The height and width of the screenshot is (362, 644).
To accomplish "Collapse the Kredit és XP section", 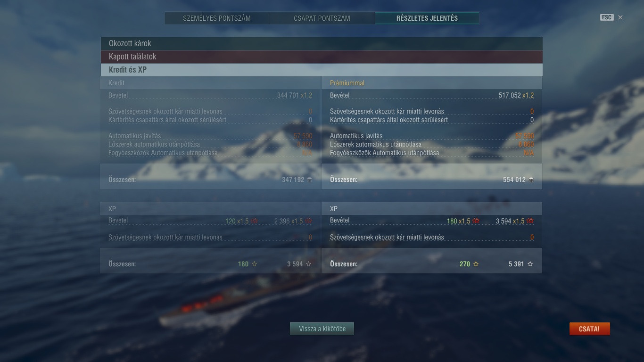I will 322,70.
